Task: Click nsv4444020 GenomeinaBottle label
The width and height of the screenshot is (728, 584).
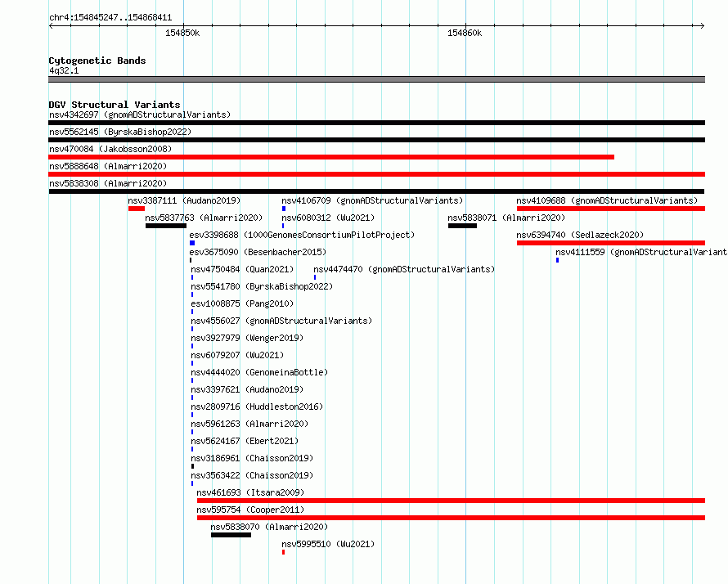Action: click(x=259, y=372)
